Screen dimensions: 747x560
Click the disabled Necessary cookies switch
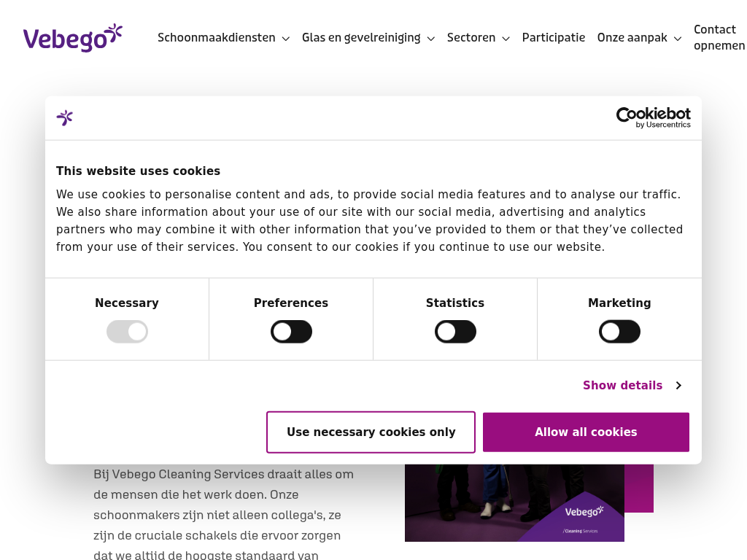click(x=127, y=332)
